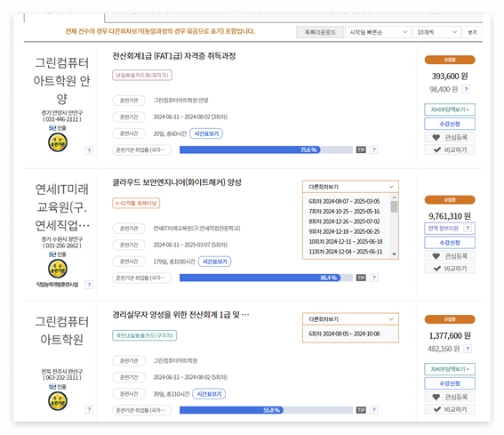This screenshot has width=504, height=435.
Task: Select 7회차 2024-10-25 ~ 2025-05-16
Action: [344, 212]
